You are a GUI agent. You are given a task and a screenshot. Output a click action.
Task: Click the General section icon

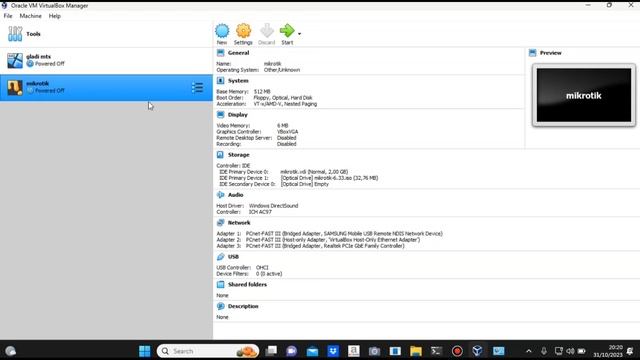(220, 53)
